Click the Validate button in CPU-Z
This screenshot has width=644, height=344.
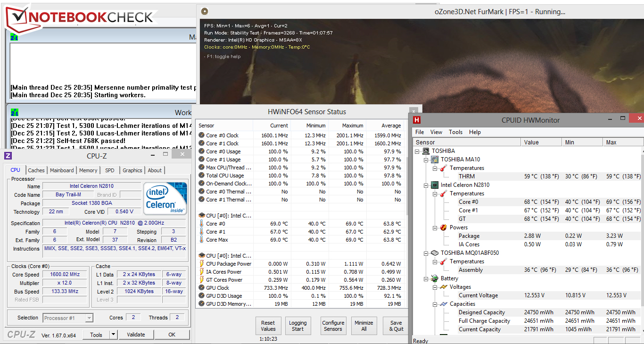[x=136, y=335]
